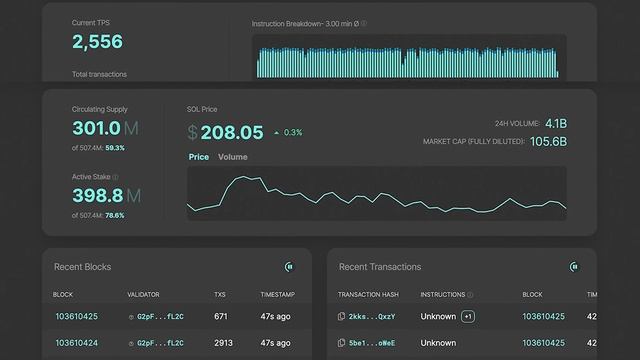Click the Total transactions label
This screenshot has width=640, height=360.
pos(99,74)
